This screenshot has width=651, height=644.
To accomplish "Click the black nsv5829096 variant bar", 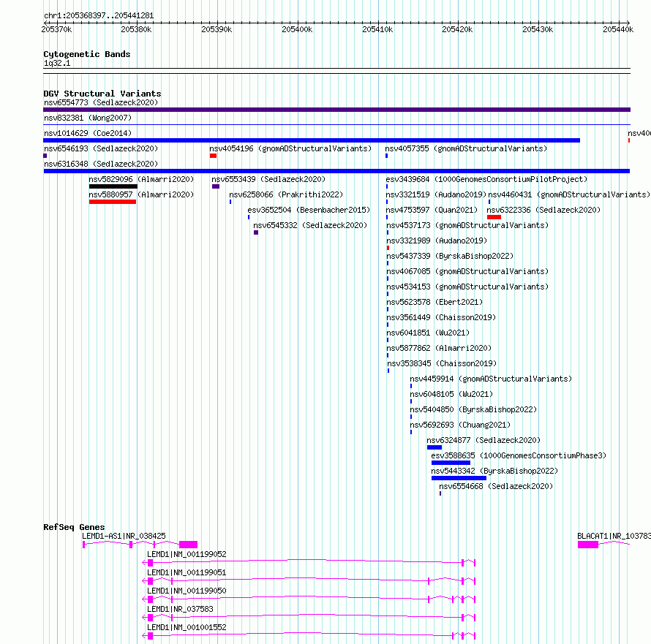I will click(113, 186).
